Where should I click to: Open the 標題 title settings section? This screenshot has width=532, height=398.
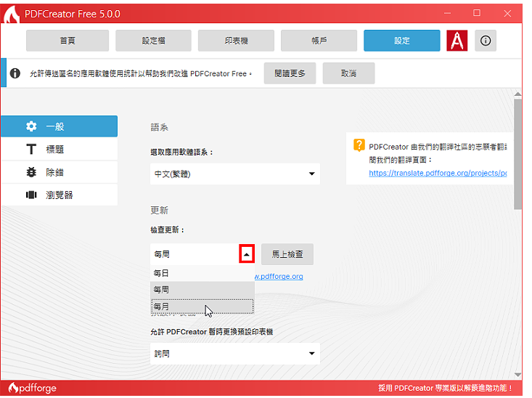(x=59, y=149)
